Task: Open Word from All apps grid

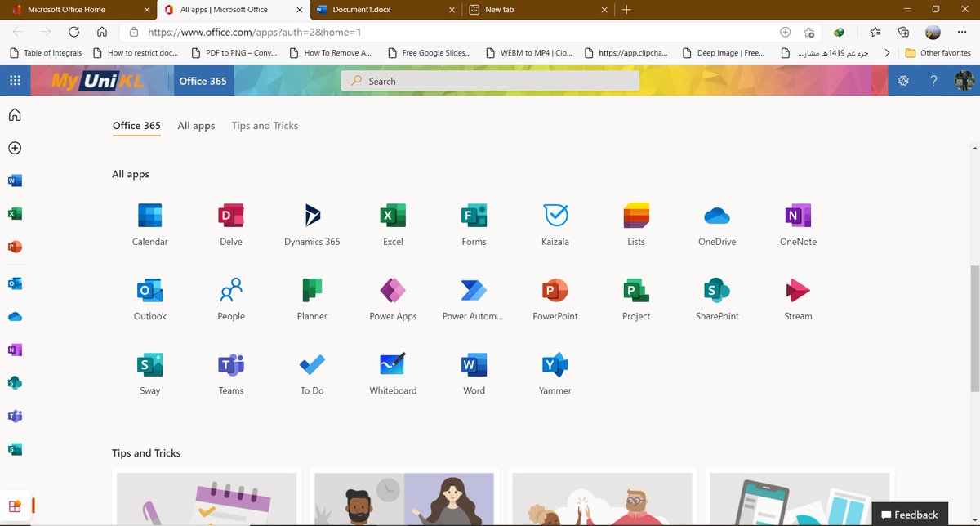Action: 474,372
